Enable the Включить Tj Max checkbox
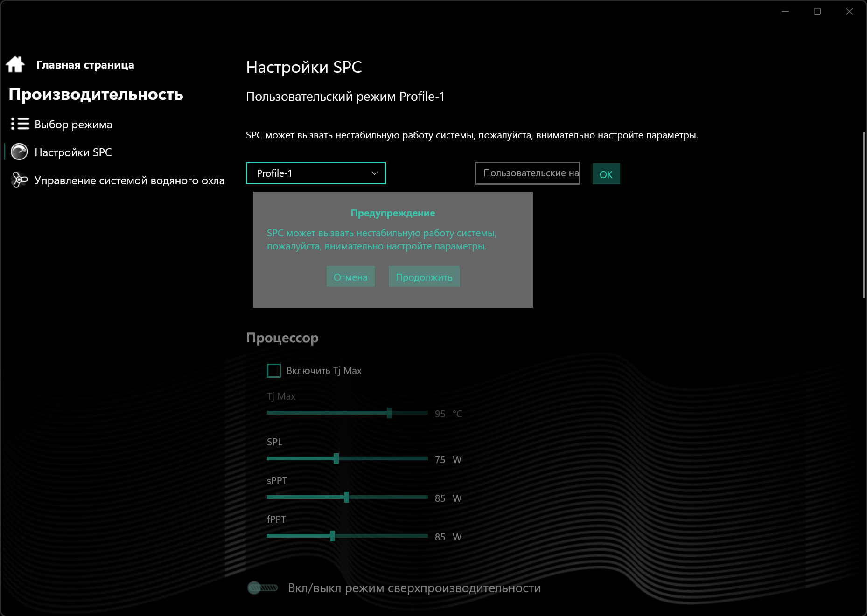Viewport: 867px width, 616px height. pyautogui.click(x=274, y=371)
